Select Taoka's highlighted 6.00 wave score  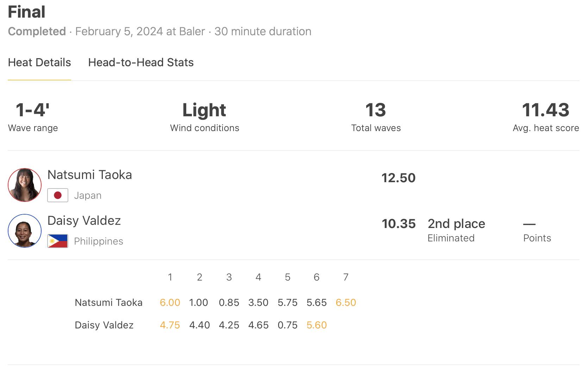[170, 302]
